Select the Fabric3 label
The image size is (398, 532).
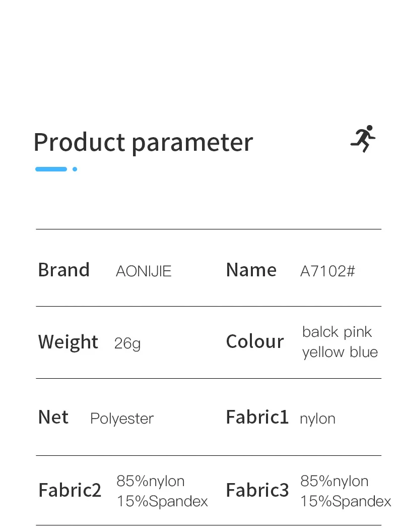click(x=257, y=490)
